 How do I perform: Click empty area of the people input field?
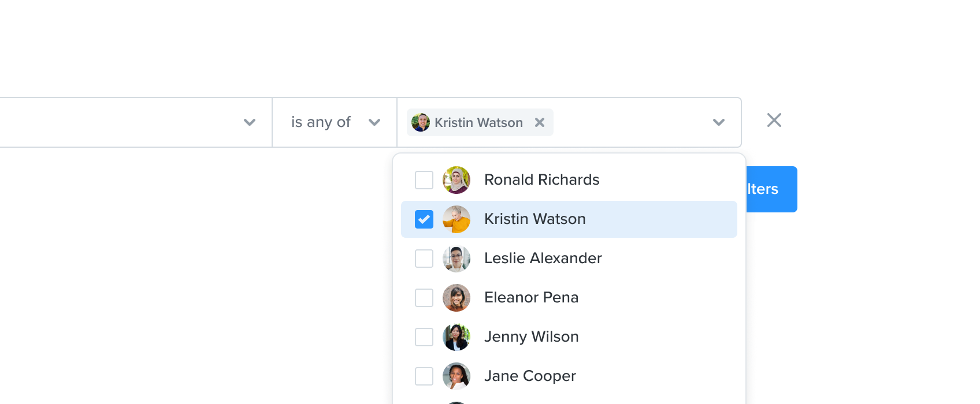click(x=630, y=122)
